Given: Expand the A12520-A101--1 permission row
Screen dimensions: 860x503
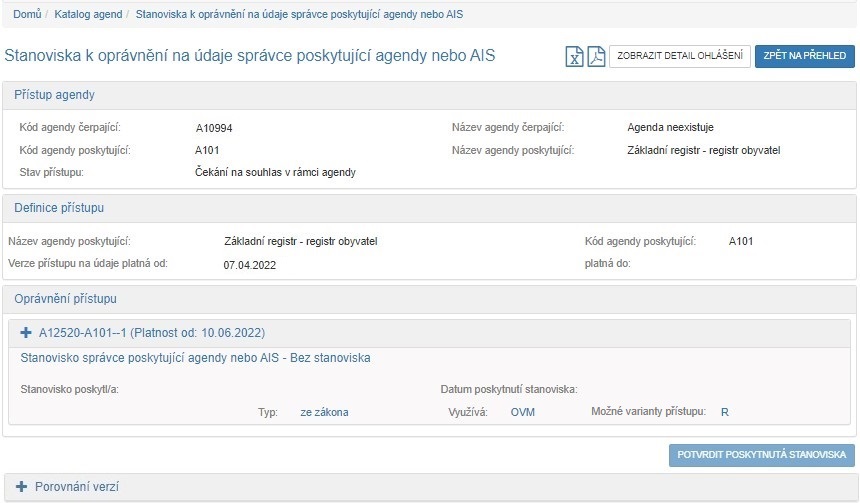Looking at the screenshot, I should tap(151, 332).
